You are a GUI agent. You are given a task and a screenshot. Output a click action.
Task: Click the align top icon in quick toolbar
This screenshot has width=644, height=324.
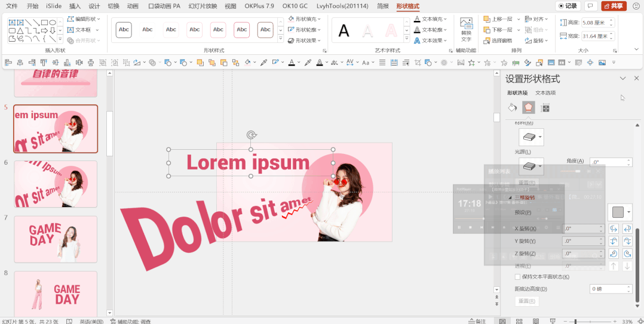[44, 63]
